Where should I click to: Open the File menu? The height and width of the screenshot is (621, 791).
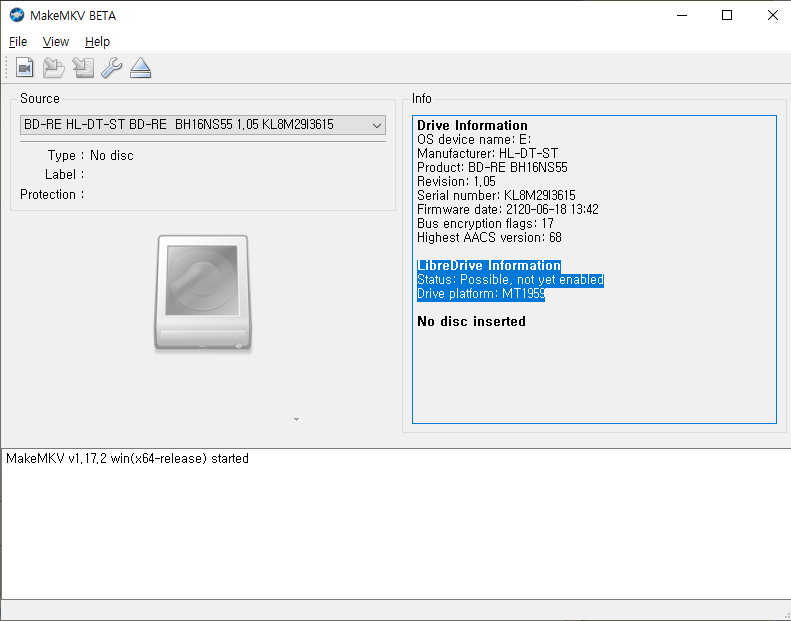[x=18, y=42]
